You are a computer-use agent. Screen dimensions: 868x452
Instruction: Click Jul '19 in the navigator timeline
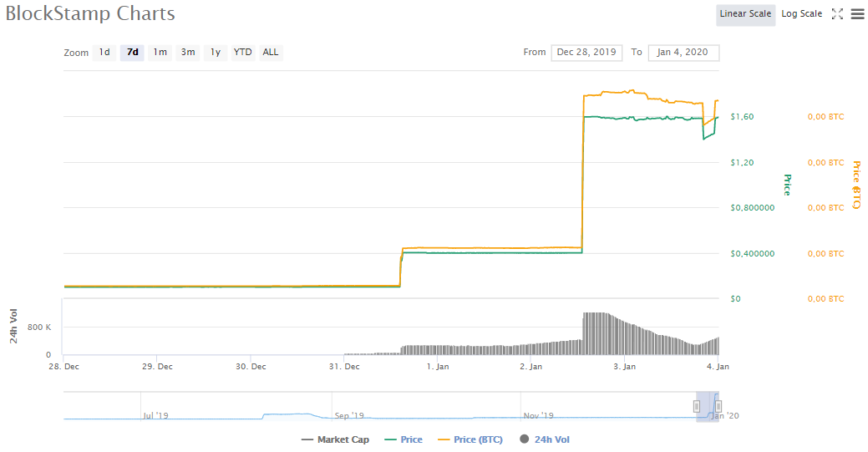point(155,415)
